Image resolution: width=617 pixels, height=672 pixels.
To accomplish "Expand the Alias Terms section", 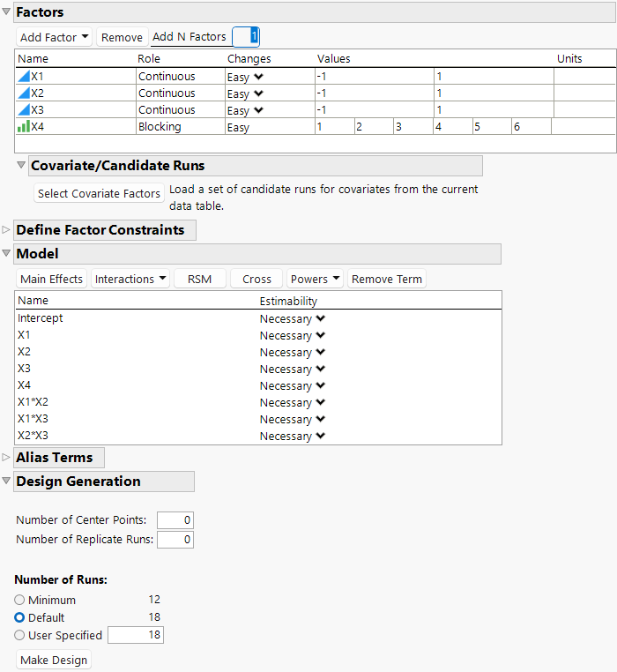I will [7, 458].
